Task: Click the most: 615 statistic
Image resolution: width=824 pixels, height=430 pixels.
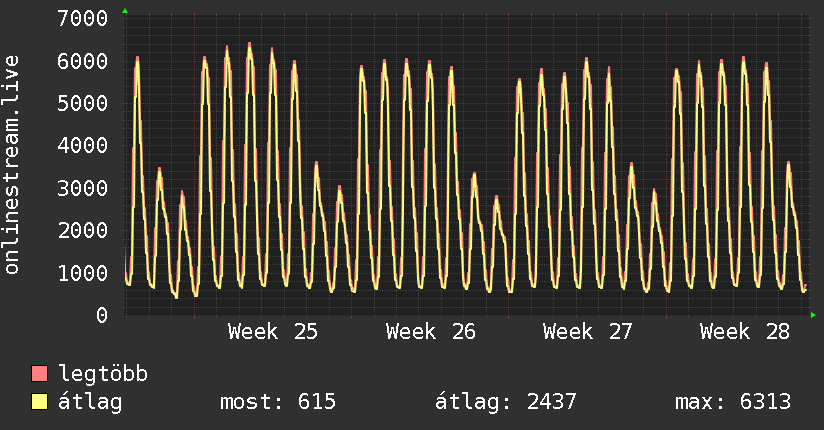Action: pos(277,402)
